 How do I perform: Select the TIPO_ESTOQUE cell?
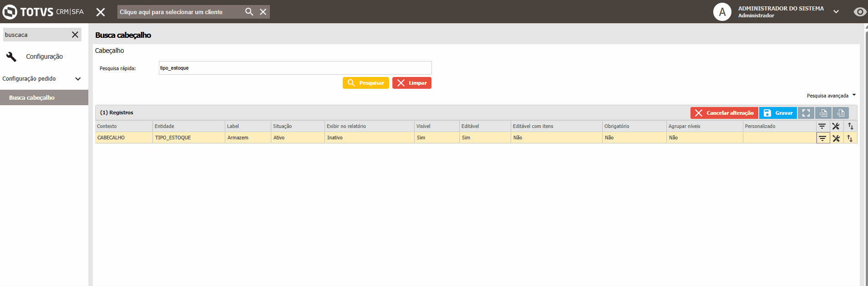click(189, 138)
